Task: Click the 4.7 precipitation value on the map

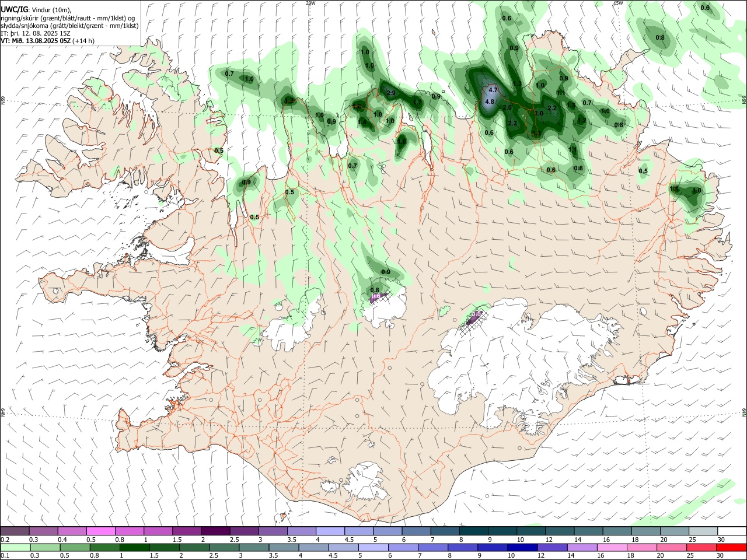Action: [493, 90]
